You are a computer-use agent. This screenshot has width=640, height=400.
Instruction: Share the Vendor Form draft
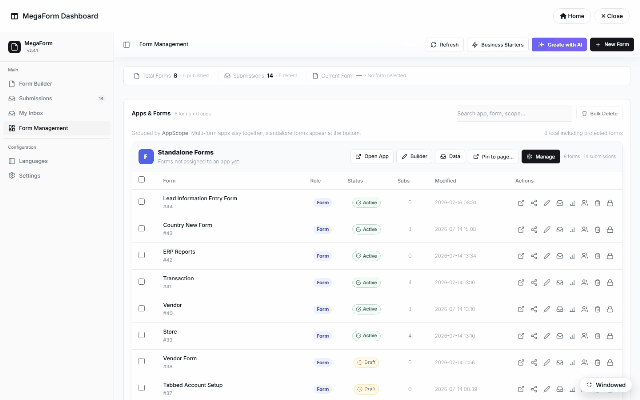pos(534,362)
